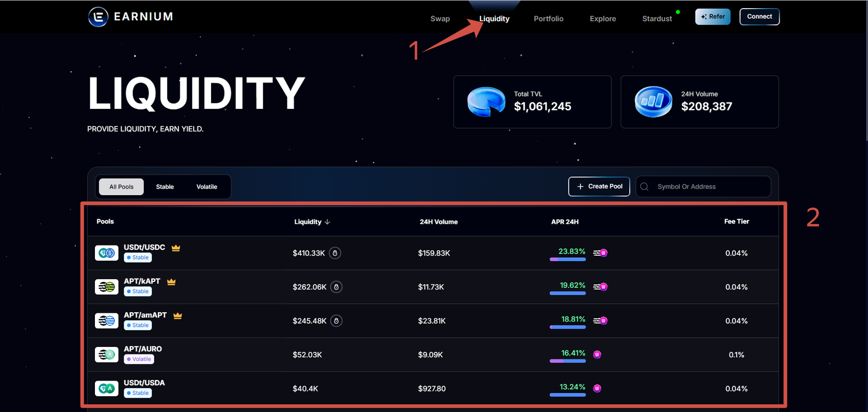Click the crown icon beside APT/kAPT

tap(171, 282)
